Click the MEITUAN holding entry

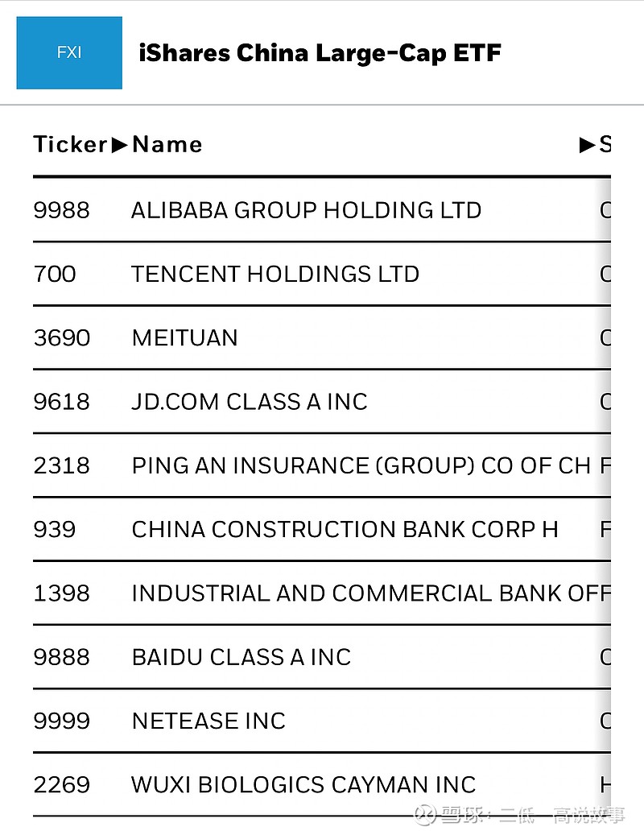point(184,338)
